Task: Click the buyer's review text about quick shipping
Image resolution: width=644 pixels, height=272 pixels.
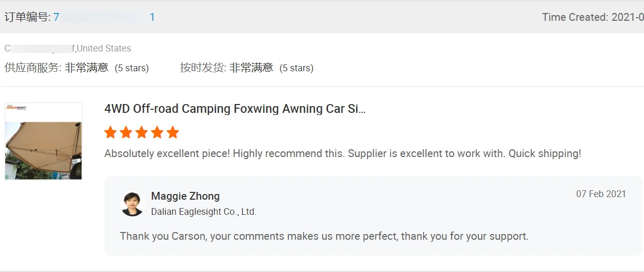Action: (x=343, y=153)
